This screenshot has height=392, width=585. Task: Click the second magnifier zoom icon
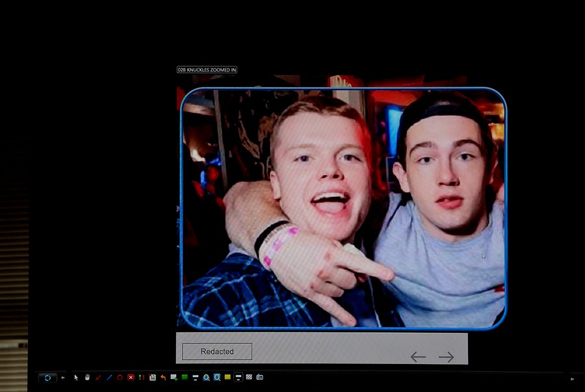217,377
